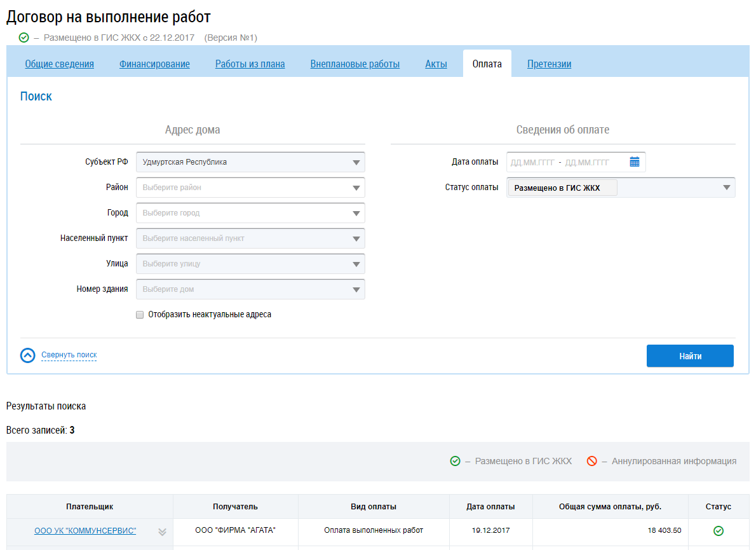Click the Свернуть поиск link

[69, 355]
